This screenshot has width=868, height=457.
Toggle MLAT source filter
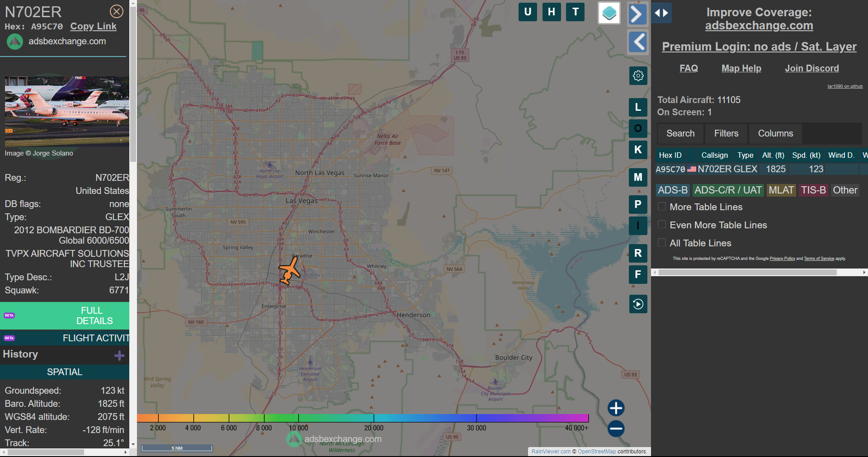[781, 190]
